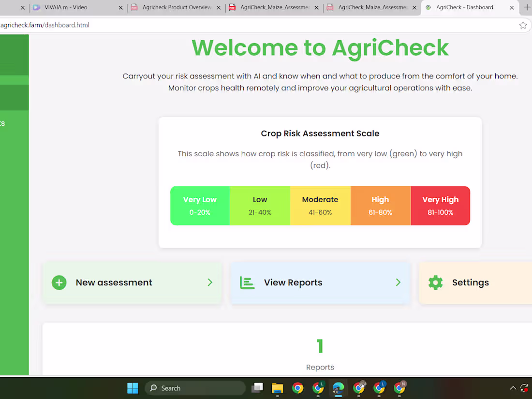Click the Reports count number 1
The height and width of the screenshot is (399, 532).
point(320,346)
